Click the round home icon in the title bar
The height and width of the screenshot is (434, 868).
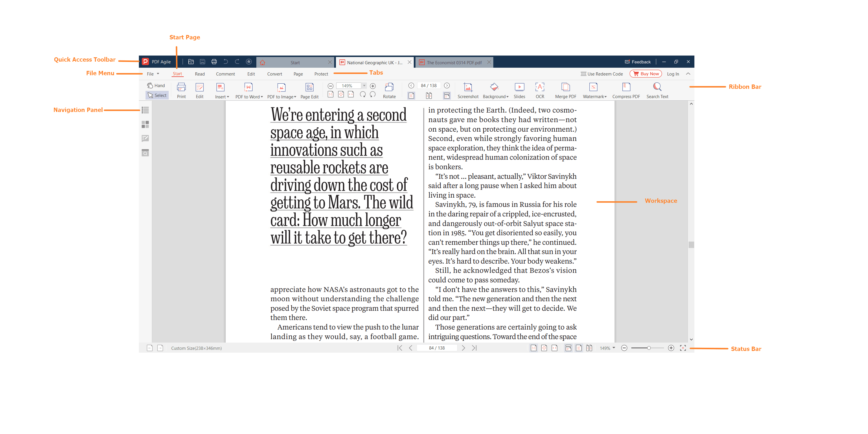pyautogui.click(x=249, y=62)
